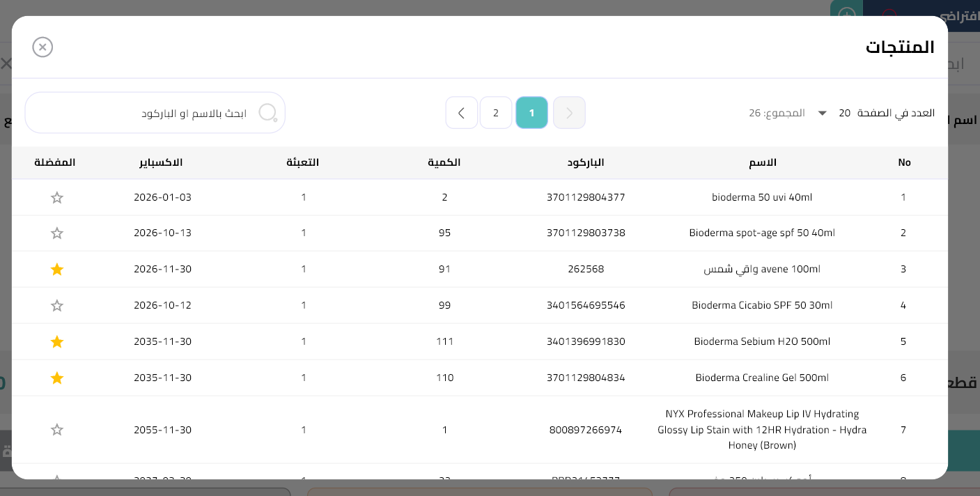Image resolution: width=980 pixels, height=496 pixels.
Task: Click barcode 3401396991830
Action: 586,341
